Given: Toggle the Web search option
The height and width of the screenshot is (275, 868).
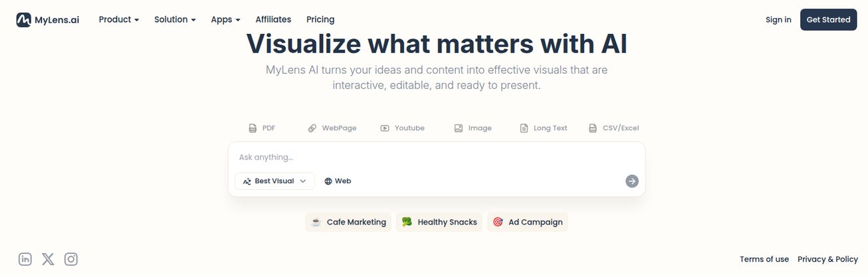Looking at the screenshot, I should (338, 181).
